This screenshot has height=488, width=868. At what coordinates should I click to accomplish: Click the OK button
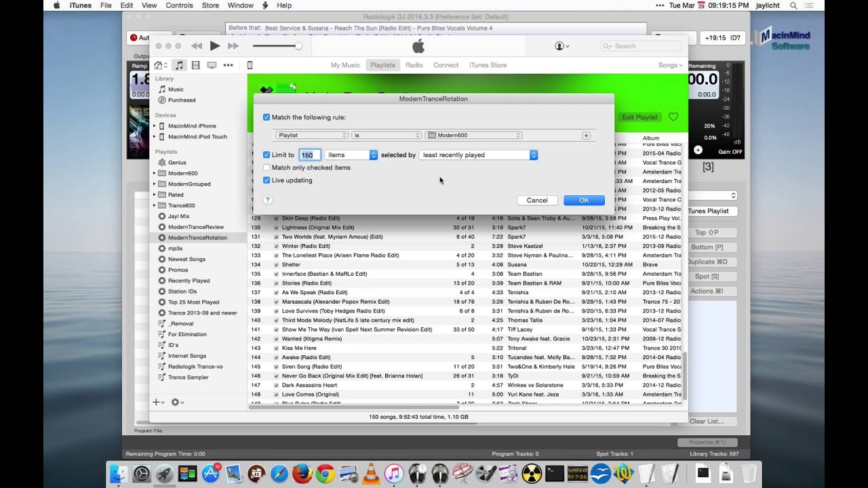[584, 200]
